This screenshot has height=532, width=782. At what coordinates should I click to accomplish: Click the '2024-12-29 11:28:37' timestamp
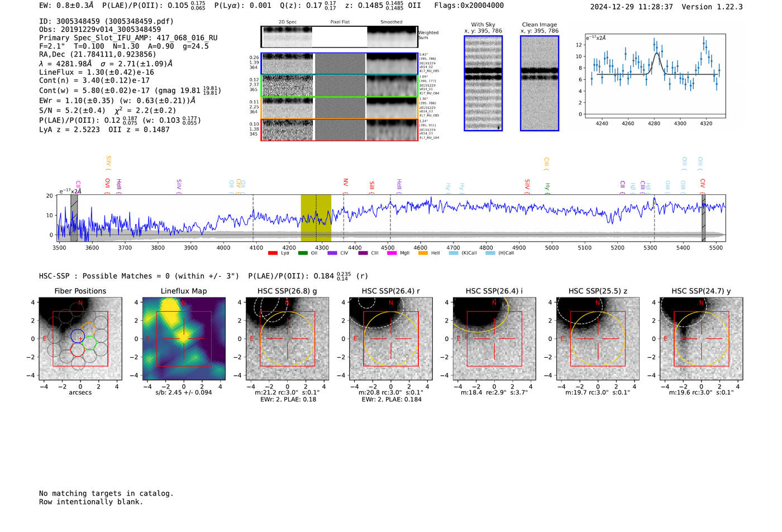pos(632,7)
